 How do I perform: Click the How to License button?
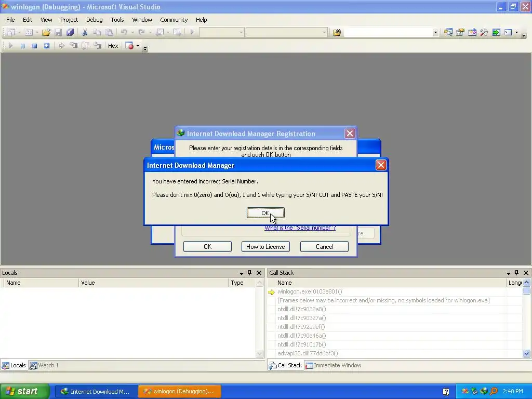pyautogui.click(x=265, y=247)
